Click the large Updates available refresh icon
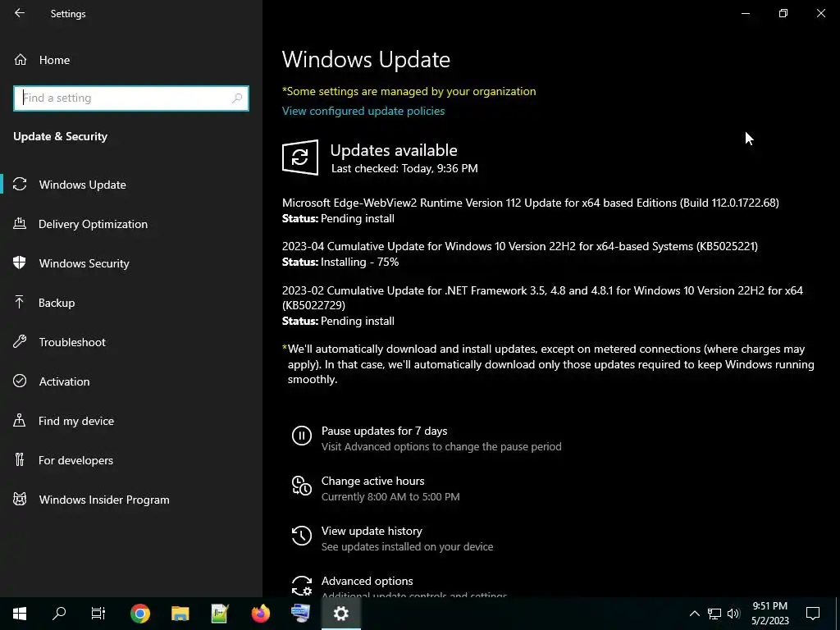 point(300,157)
